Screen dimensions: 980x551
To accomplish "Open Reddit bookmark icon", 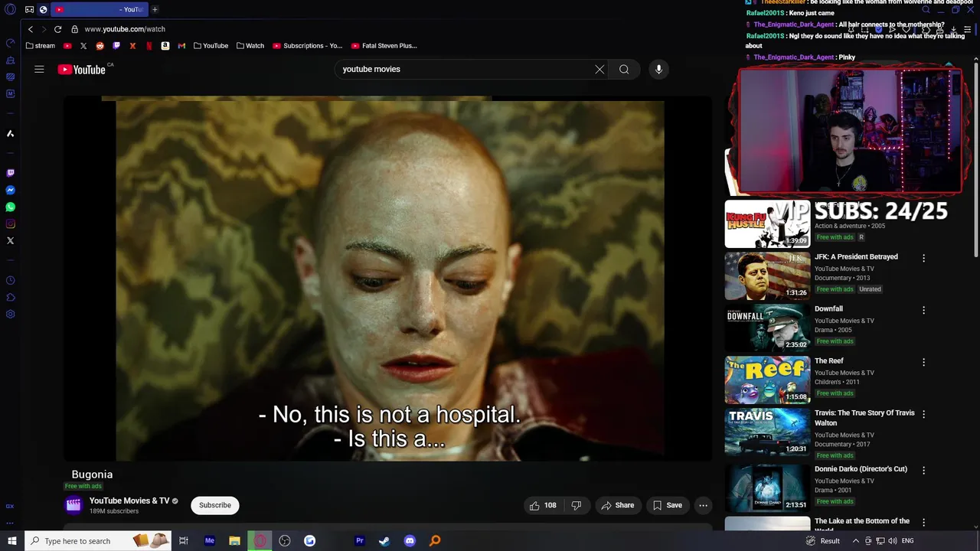I will [100, 46].
